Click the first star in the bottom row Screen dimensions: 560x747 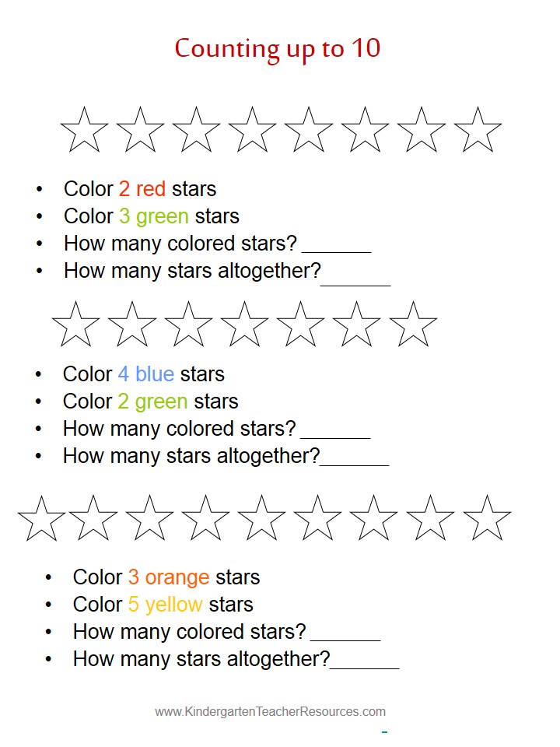[41, 519]
